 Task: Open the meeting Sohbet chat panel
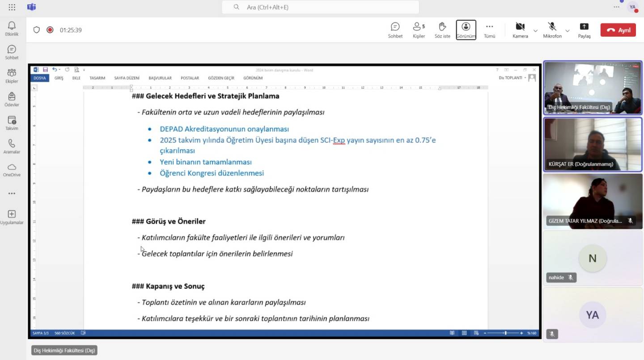(x=395, y=30)
